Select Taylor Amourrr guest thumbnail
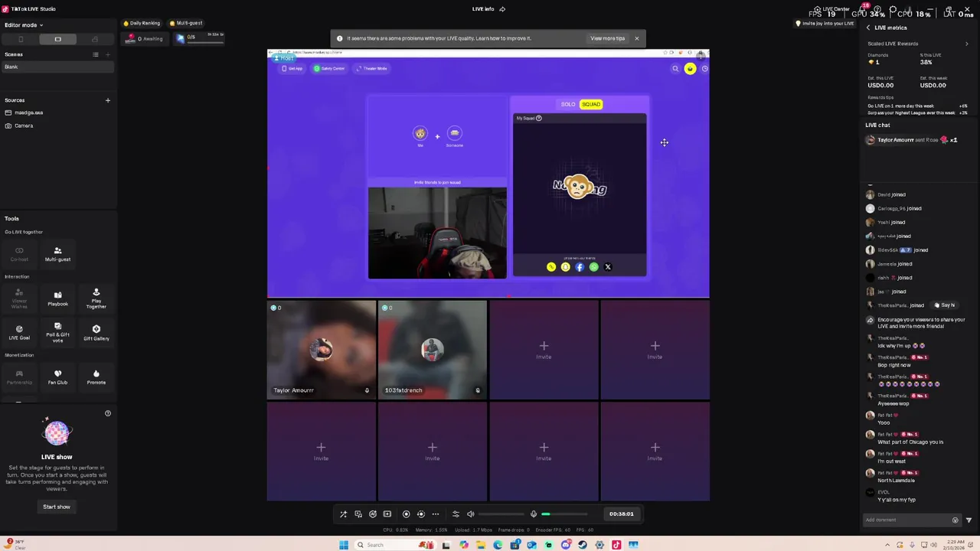The width and height of the screenshot is (980, 551). (x=322, y=350)
